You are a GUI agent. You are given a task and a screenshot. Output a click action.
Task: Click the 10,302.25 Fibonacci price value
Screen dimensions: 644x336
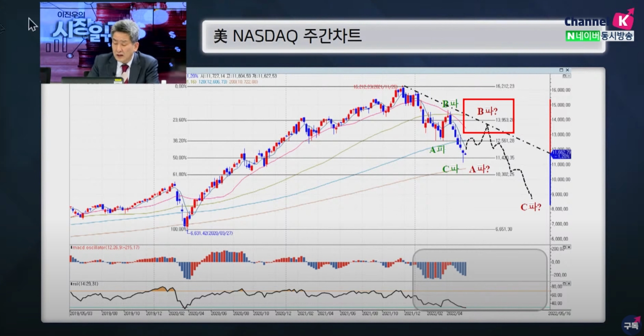[x=504, y=174]
